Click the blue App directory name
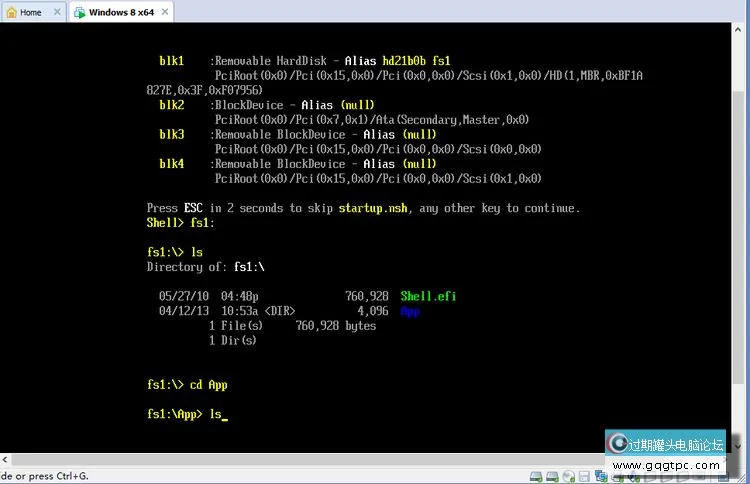 pyautogui.click(x=410, y=311)
